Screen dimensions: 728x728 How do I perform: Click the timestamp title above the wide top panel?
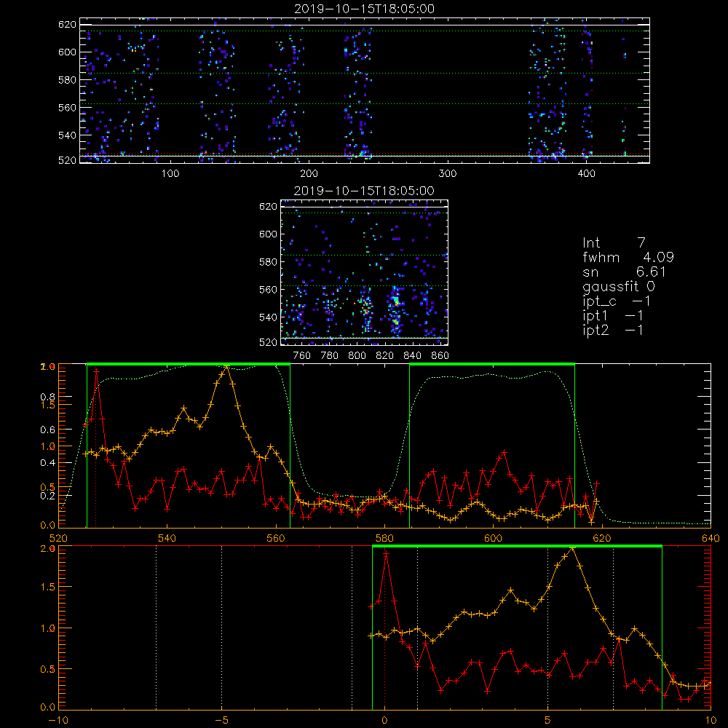coord(365,9)
